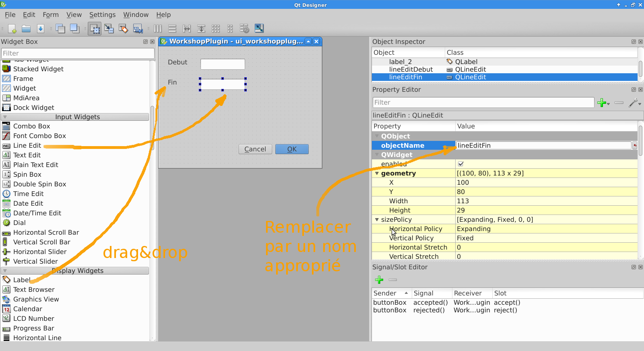Click the Bring to Front toolbar icon

74,29
